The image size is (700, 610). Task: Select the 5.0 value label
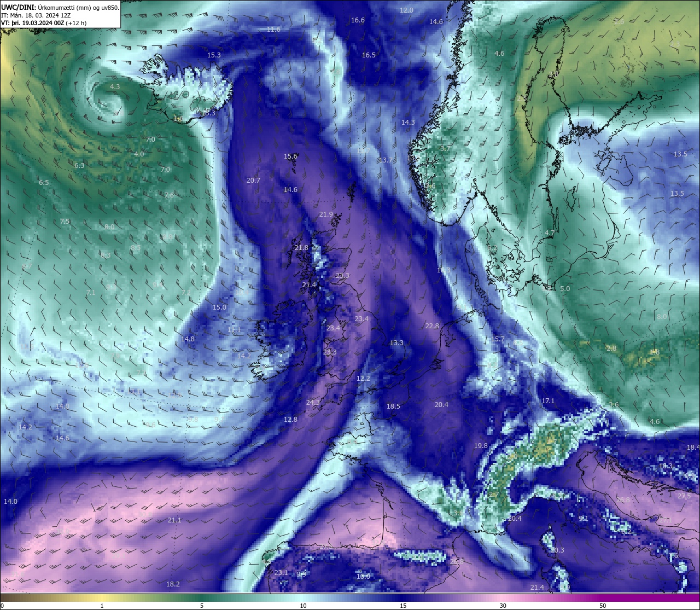(565, 289)
